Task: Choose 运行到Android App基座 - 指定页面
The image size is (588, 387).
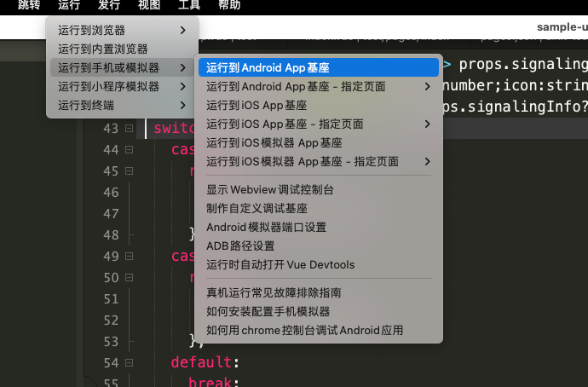Action: 319,86
